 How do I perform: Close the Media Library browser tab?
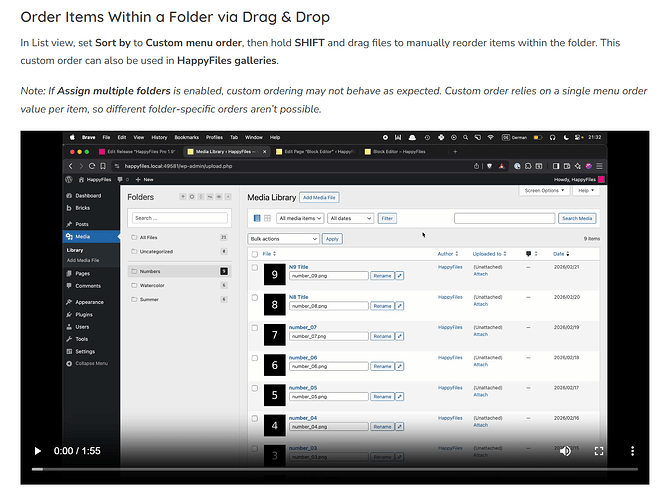point(265,151)
